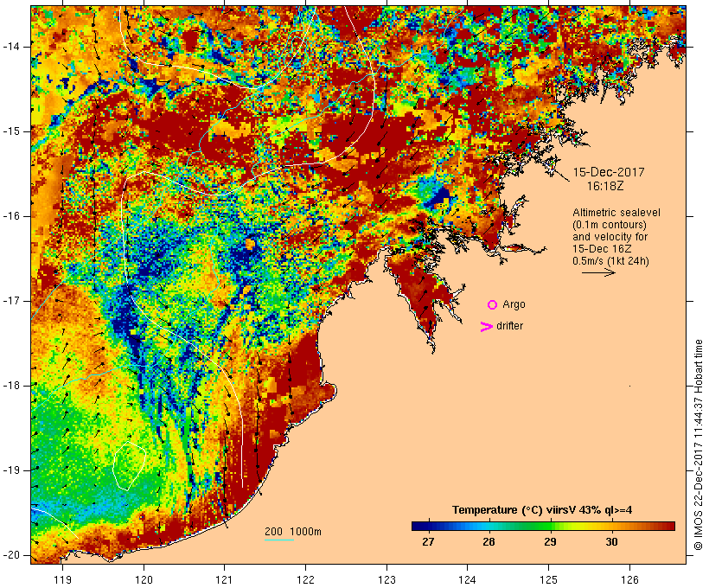Click the '119' longitude axis label

click(62, 579)
